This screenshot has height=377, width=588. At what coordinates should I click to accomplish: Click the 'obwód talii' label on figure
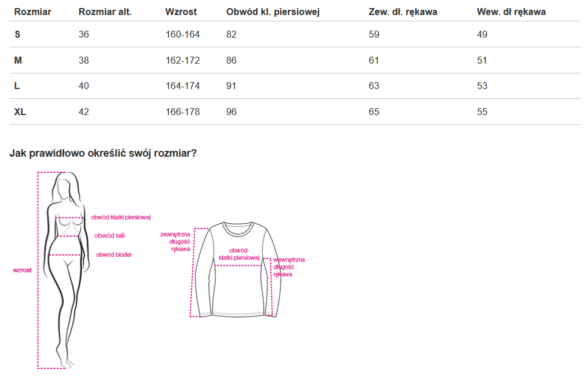coord(109,235)
